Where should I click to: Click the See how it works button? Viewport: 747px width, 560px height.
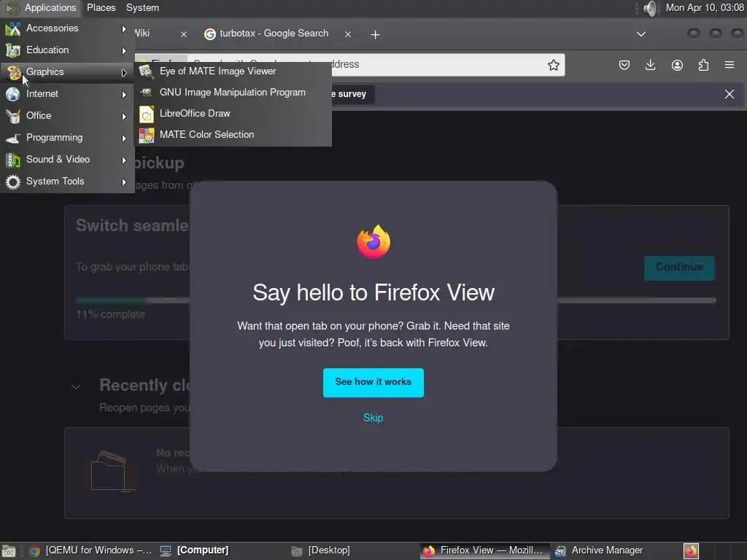tap(373, 382)
